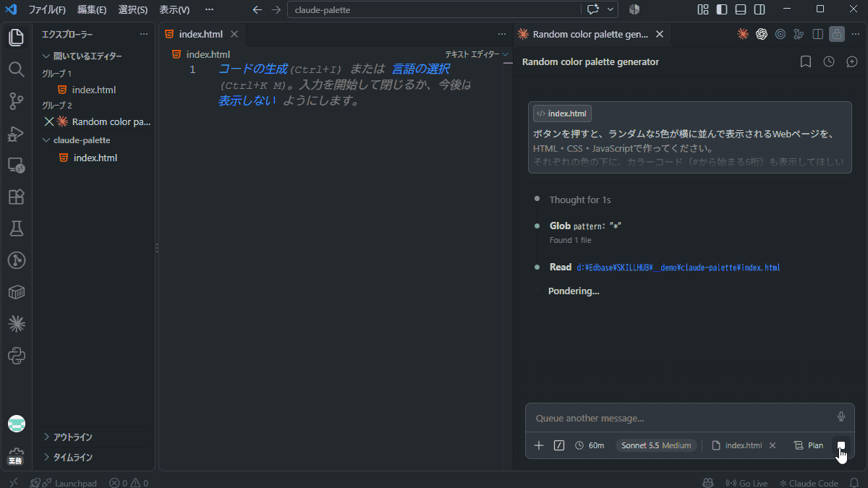The height and width of the screenshot is (488, 868).
Task: Toggle the bottom panel visibility
Action: 741,9
